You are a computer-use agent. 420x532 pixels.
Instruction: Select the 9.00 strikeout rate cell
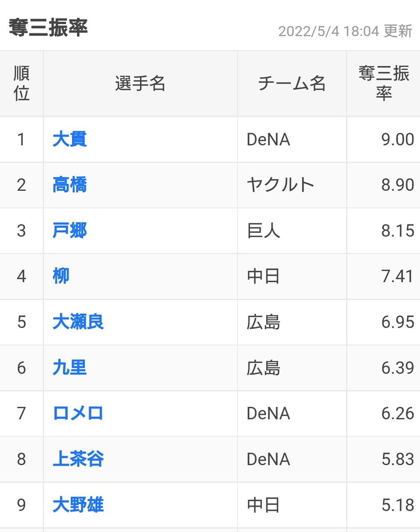tap(383, 139)
